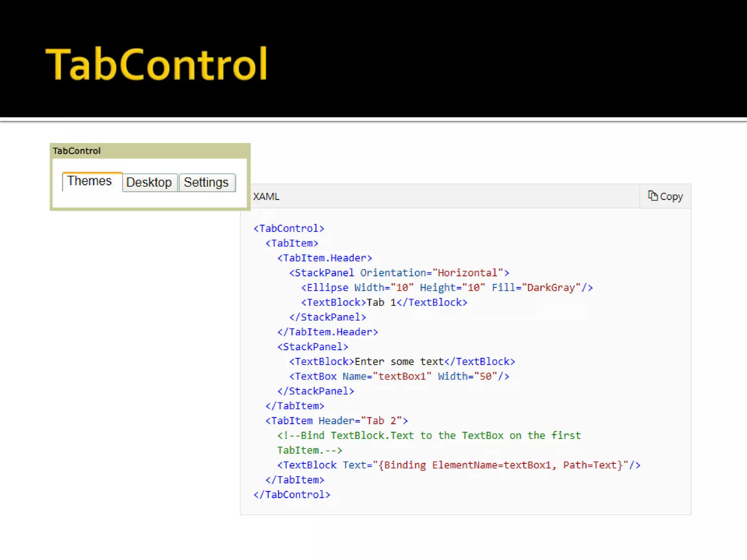Open the Settings tab
Viewport: 747px width, 560px height.
pyautogui.click(x=207, y=182)
